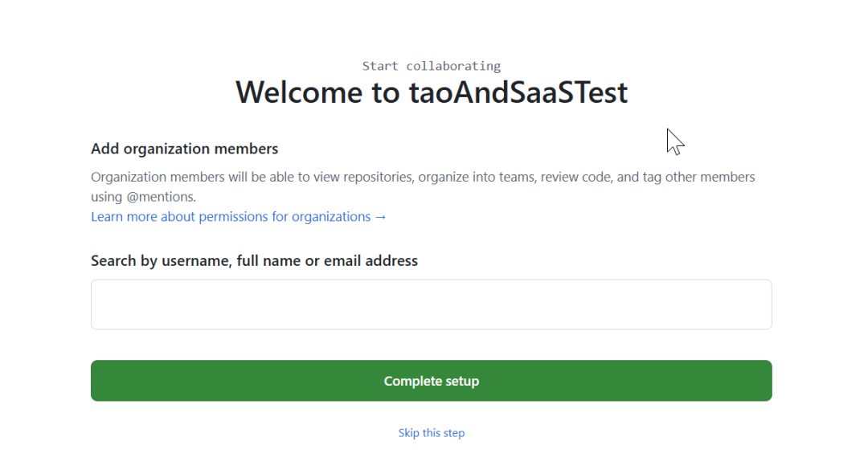Click the word Welcome in the title
Screen dimensions: 868x470
tap(299, 93)
